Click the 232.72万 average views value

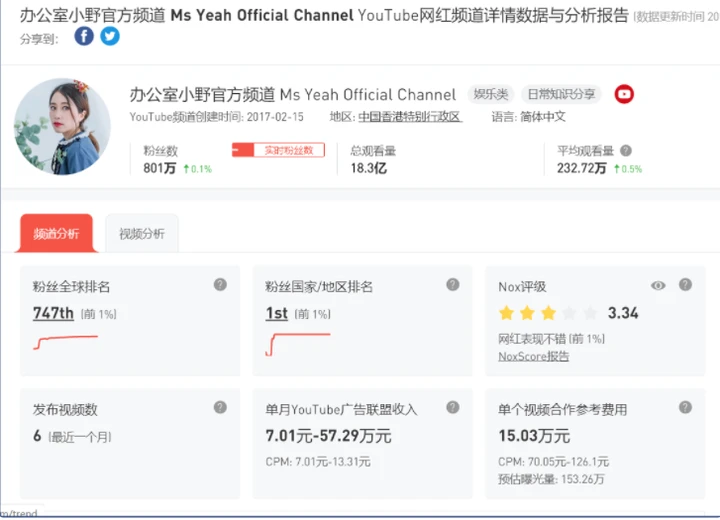582,169
